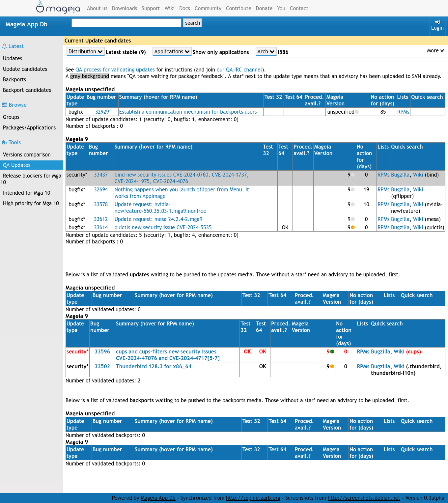Click the Login icon

(x=437, y=22)
